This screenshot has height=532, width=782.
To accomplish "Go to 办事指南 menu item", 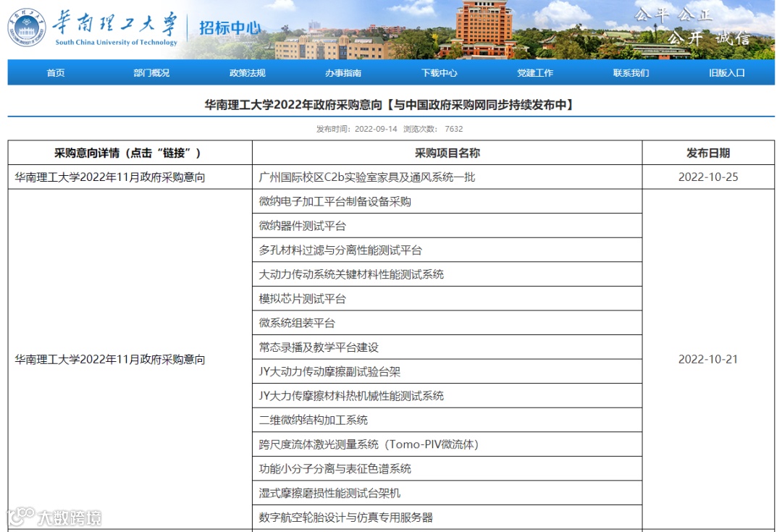I will pos(343,73).
